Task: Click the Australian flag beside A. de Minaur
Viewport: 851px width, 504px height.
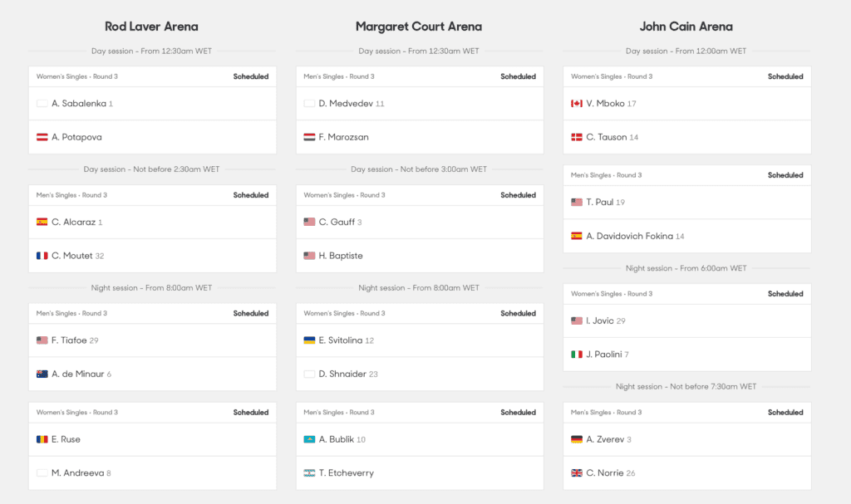Action: pyautogui.click(x=42, y=374)
